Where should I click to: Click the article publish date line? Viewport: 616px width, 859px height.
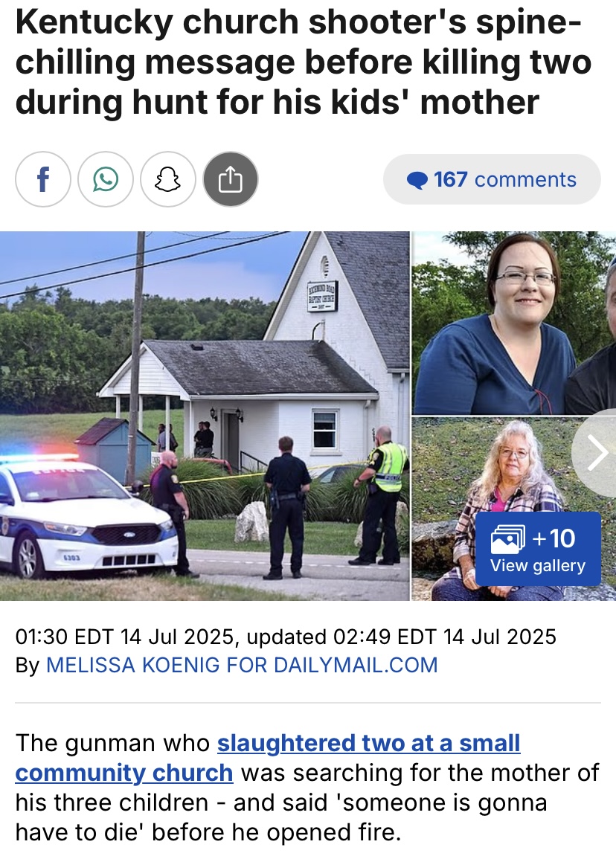pyautogui.click(x=286, y=637)
